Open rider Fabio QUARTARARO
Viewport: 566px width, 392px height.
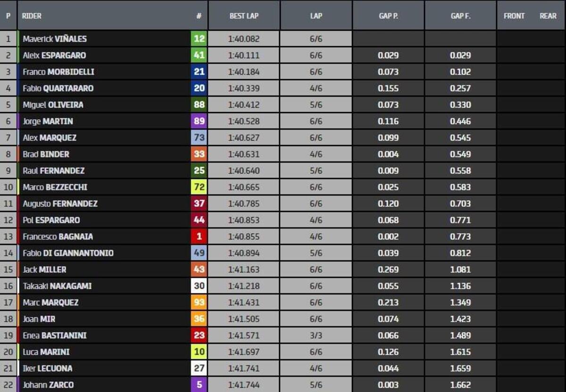point(58,88)
